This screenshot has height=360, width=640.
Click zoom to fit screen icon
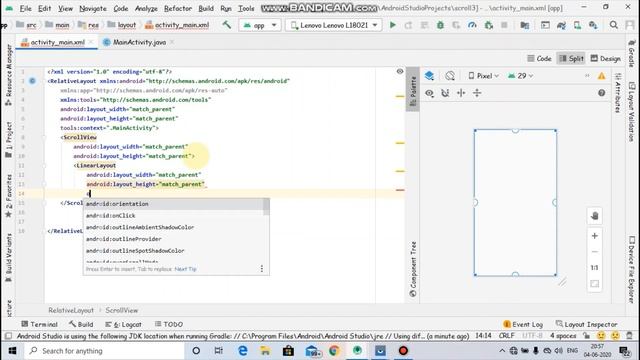(x=595, y=284)
